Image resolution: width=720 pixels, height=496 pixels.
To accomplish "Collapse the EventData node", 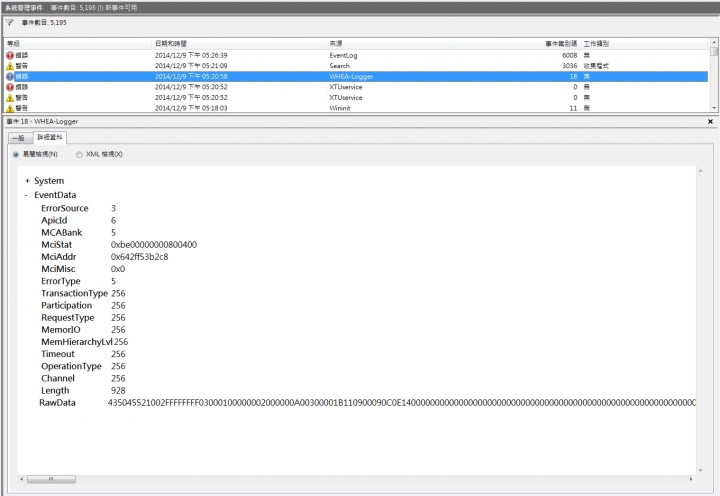I will (x=27, y=195).
